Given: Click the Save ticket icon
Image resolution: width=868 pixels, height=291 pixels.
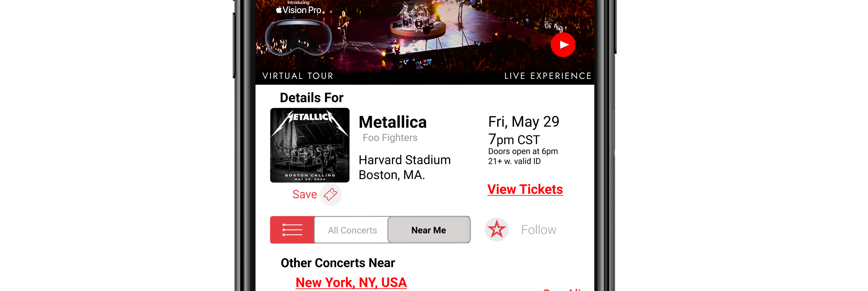Looking at the screenshot, I should pos(330,194).
